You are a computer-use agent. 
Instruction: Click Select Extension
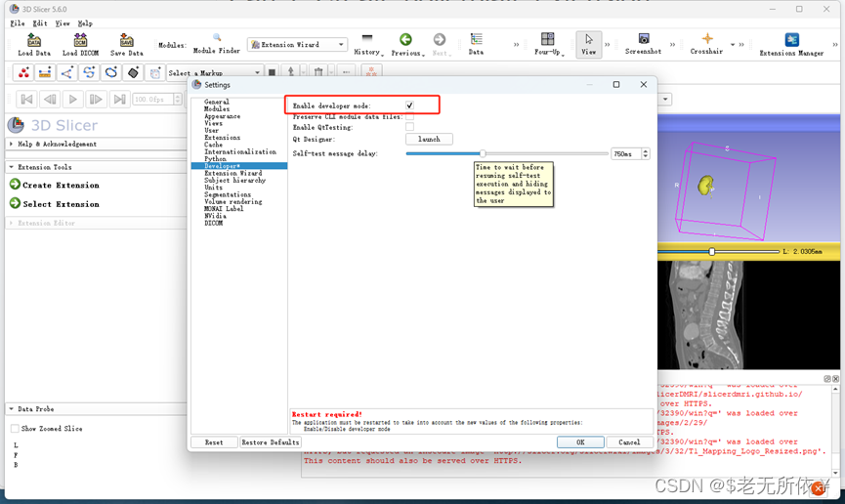click(55, 204)
